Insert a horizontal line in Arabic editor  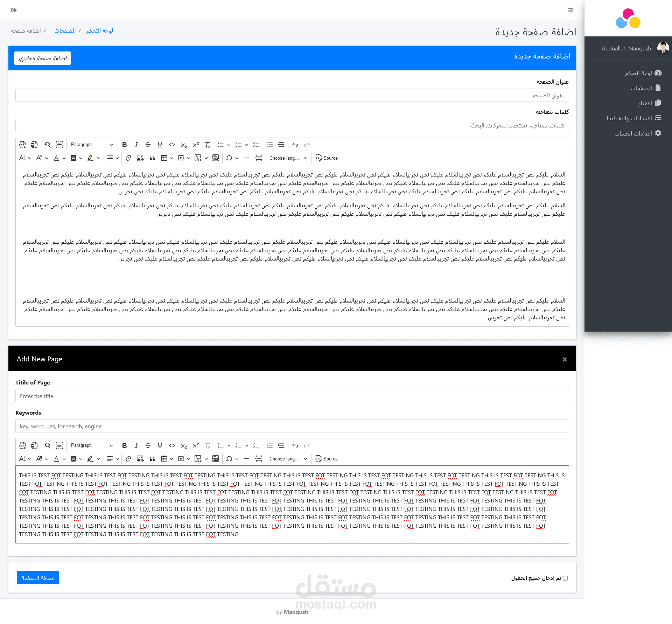click(x=246, y=158)
